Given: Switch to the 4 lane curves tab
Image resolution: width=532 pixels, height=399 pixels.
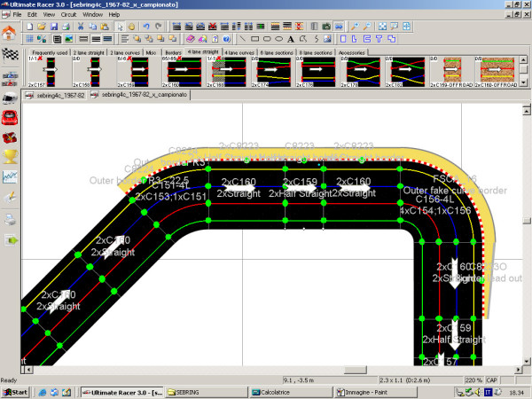Looking at the screenshot, I should click(238, 52).
